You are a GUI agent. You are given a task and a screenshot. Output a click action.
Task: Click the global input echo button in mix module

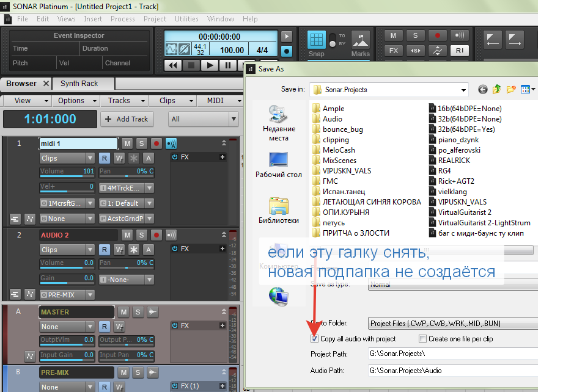(460, 35)
